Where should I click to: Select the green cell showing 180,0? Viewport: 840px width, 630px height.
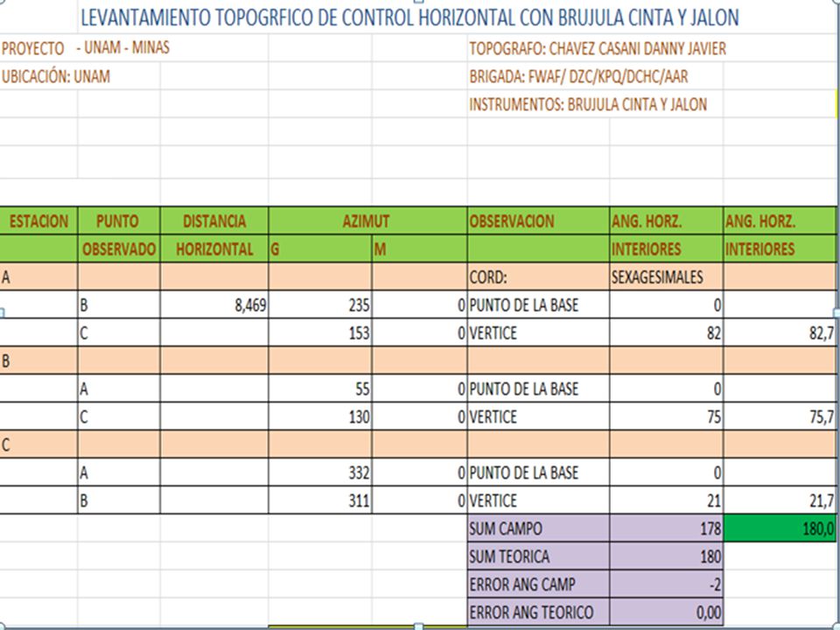(780, 528)
